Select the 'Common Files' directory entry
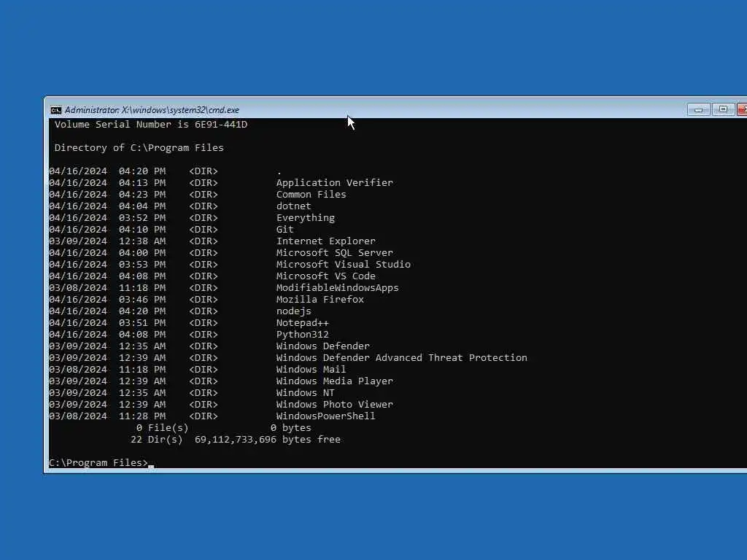 point(311,194)
